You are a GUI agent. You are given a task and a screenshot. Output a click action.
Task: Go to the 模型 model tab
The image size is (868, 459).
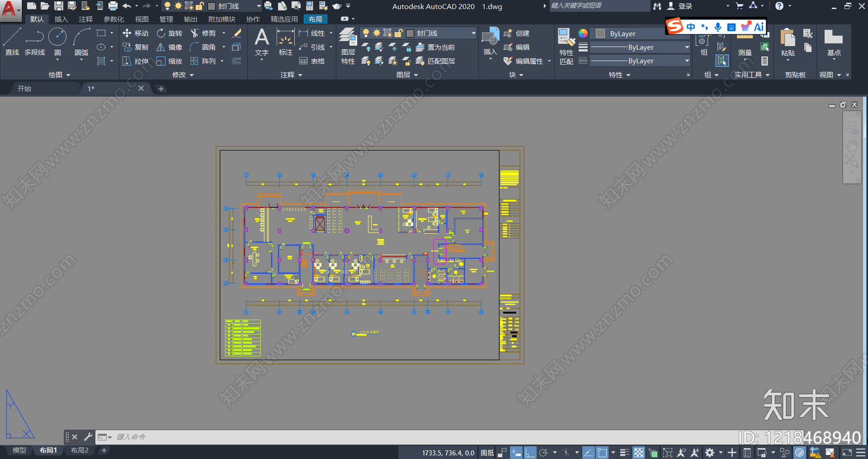coord(20,450)
